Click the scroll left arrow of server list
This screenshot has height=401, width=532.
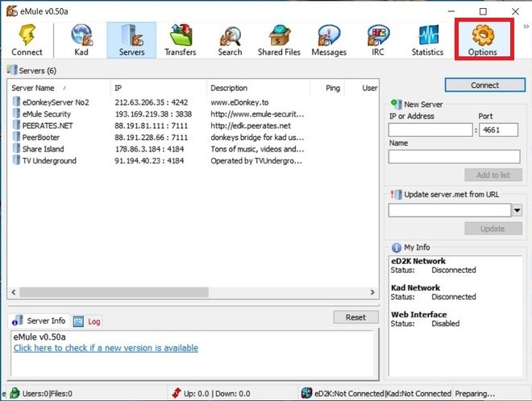(x=14, y=292)
